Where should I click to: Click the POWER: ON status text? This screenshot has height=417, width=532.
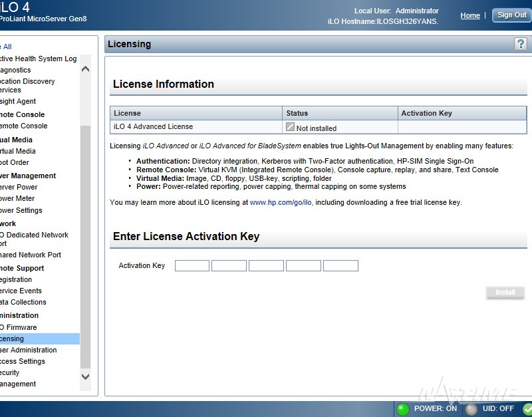pos(436,408)
